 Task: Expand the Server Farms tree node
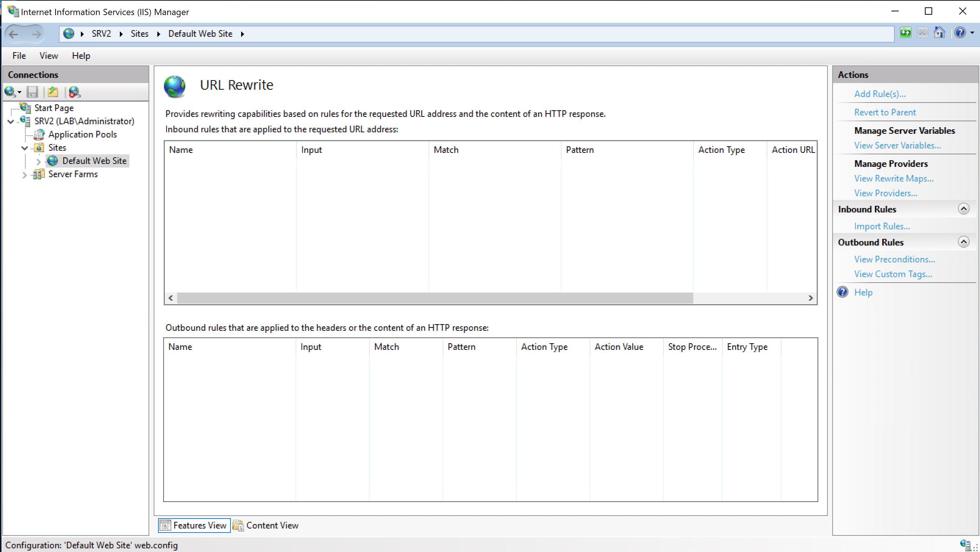tap(24, 174)
